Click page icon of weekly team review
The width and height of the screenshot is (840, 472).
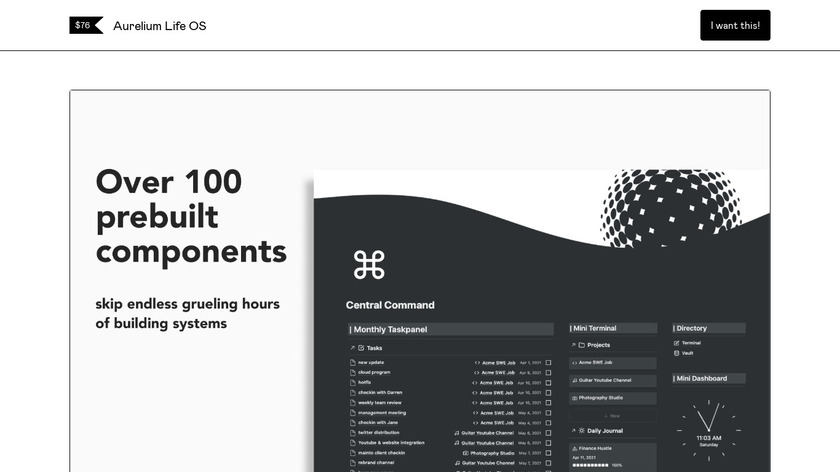click(352, 402)
